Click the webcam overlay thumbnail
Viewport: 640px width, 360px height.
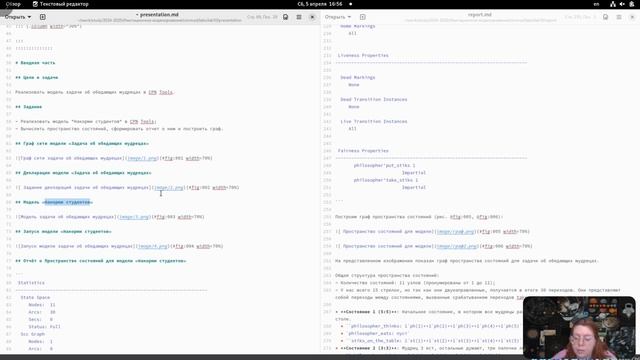579,328
